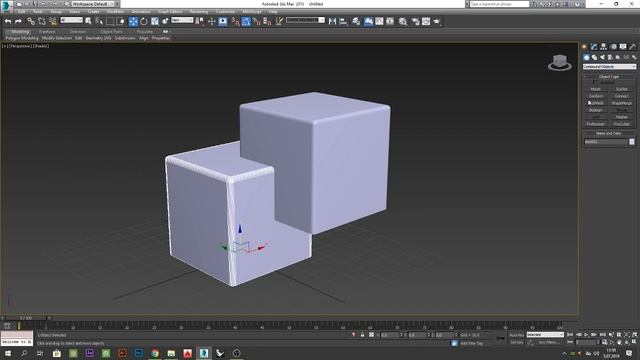Click the Conform button
The image size is (640, 360).
596,96
